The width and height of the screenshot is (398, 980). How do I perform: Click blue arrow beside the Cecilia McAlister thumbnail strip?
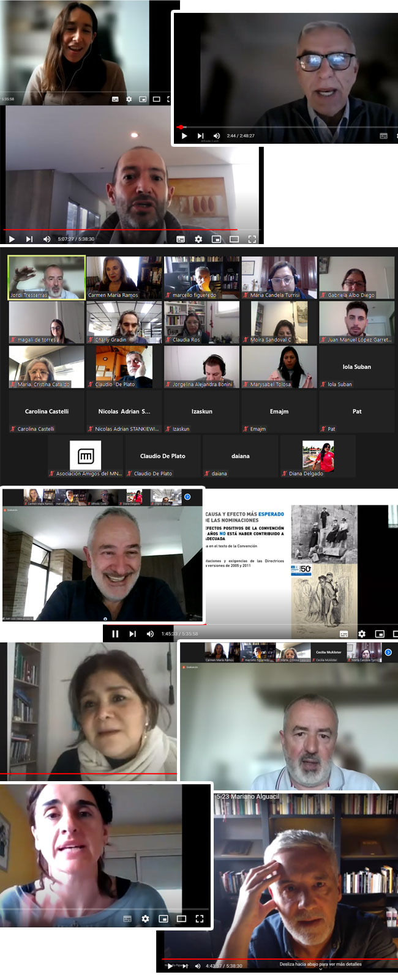[x=388, y=652]
